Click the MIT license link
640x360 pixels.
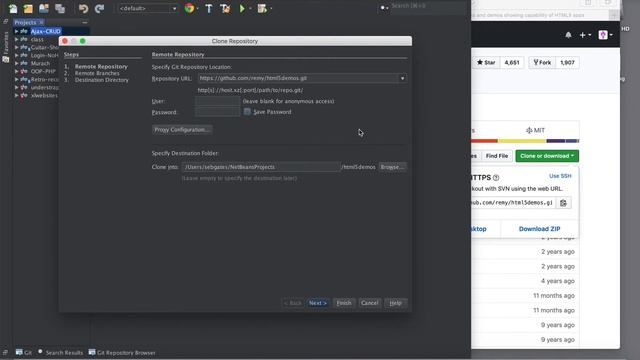coord(536,130)
